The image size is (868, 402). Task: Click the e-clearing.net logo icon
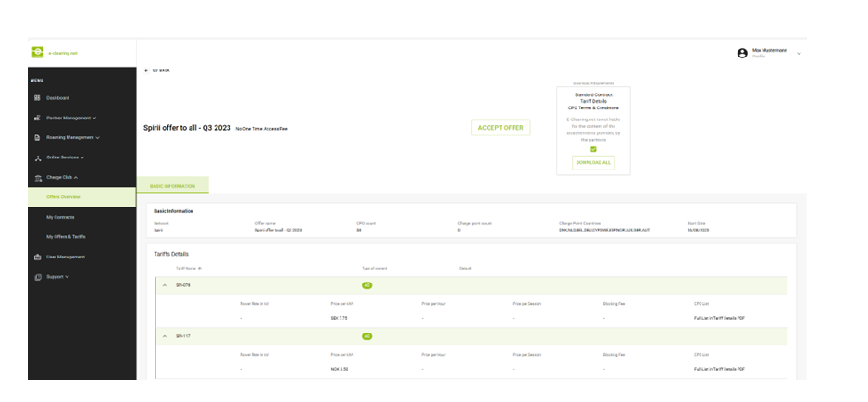point(38,53)
